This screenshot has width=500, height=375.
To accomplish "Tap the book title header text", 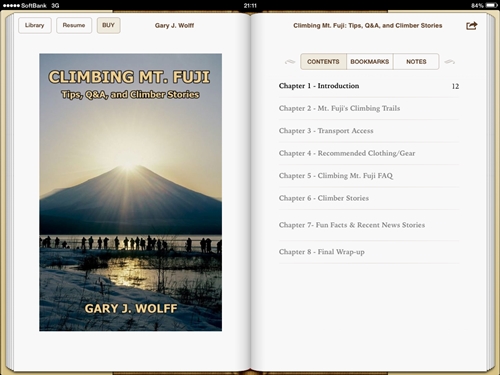I will pos(368,26).
